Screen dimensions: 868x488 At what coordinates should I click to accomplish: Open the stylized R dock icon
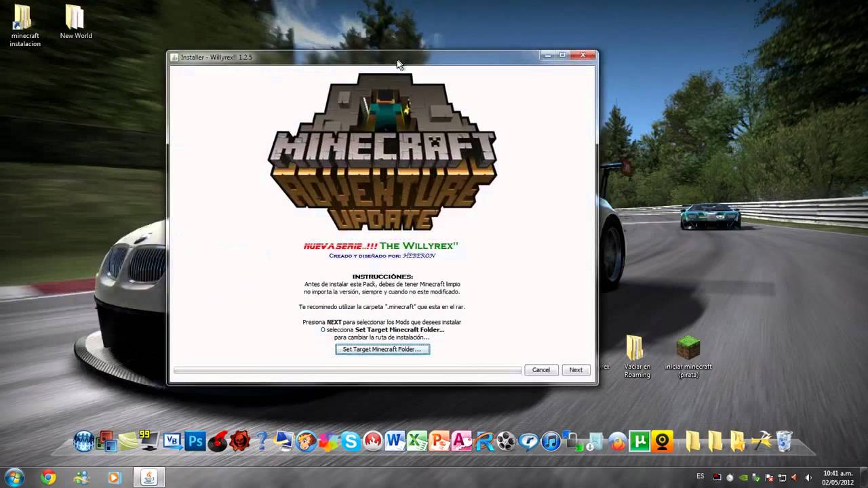point(484,442)
